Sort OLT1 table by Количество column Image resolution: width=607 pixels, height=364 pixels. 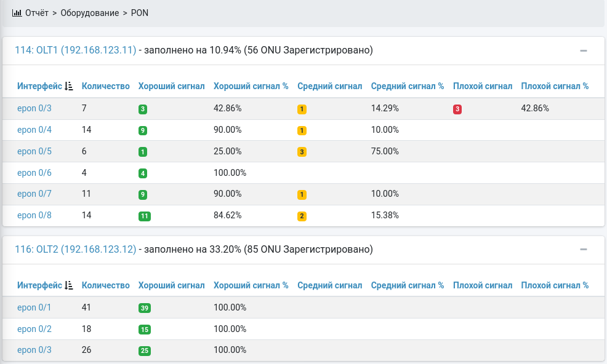click(105, 86)
